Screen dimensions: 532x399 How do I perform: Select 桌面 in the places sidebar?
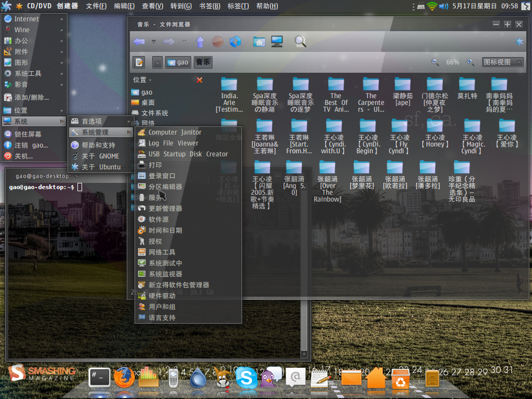pos(143,102)
